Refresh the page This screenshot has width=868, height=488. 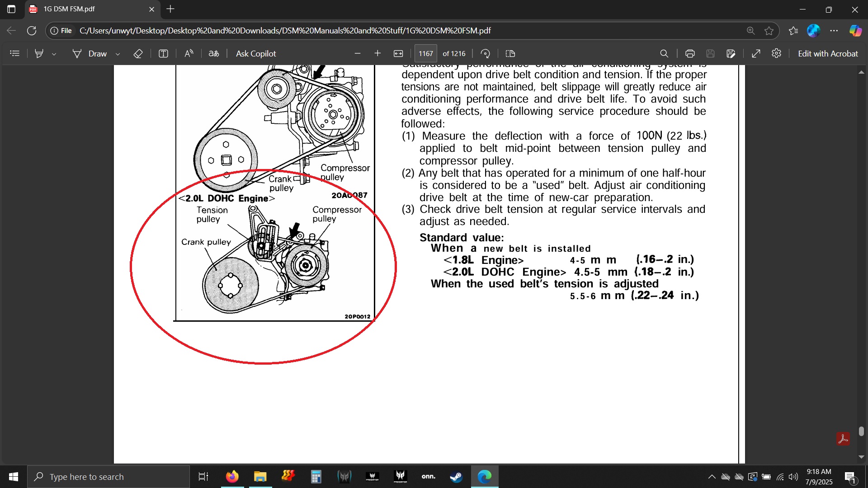point(32,31)
